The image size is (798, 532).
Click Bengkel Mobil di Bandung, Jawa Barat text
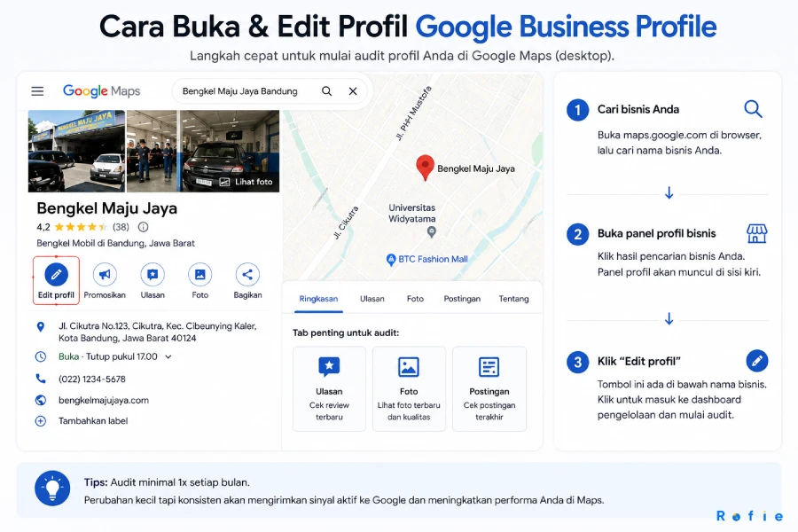(x=115, y=243)
